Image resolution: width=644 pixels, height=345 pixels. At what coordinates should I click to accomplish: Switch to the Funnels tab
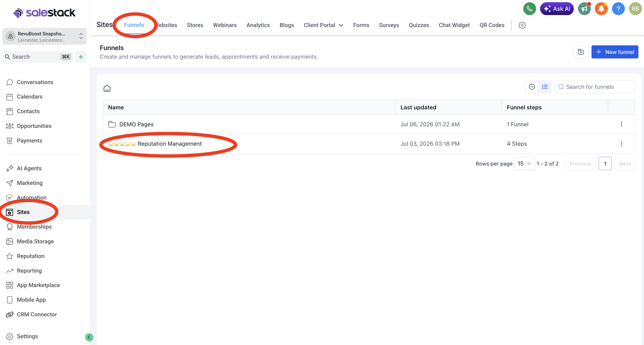[134, 25]
